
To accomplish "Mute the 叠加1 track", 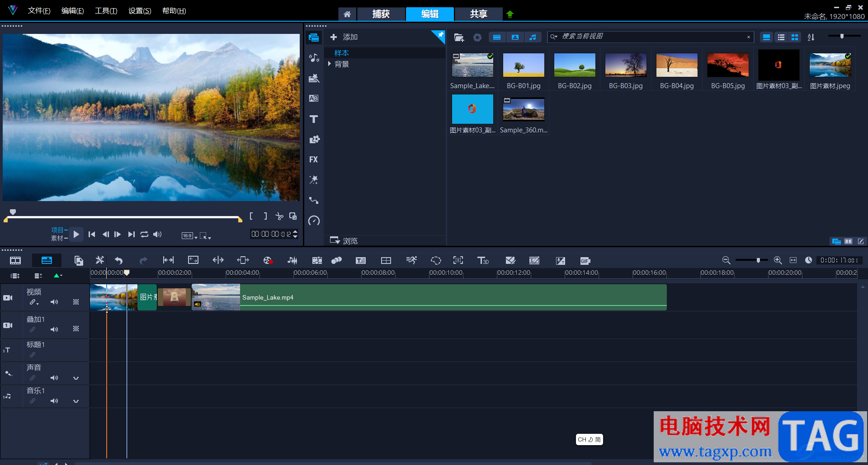I will click(54, 329).
